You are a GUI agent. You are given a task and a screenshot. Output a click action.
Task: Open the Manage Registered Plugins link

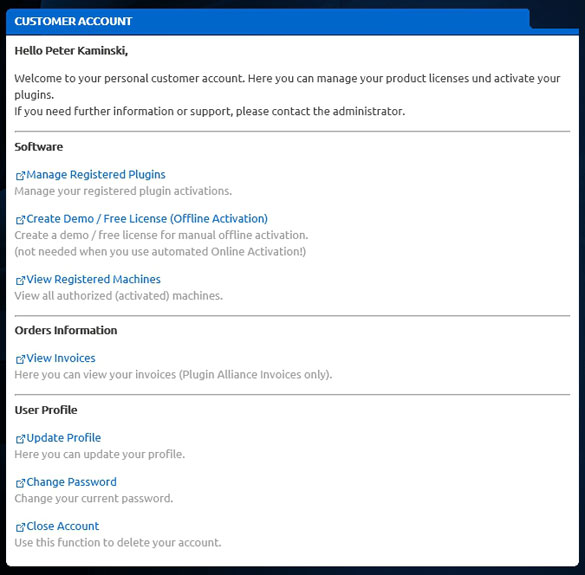click(x=96, y=175)
